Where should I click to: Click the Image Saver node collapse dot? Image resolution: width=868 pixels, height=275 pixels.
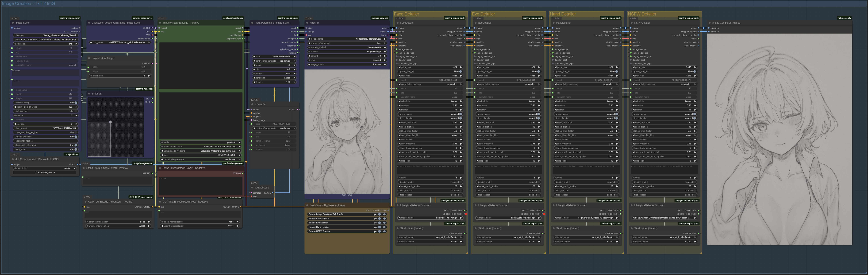coord(13,23)
